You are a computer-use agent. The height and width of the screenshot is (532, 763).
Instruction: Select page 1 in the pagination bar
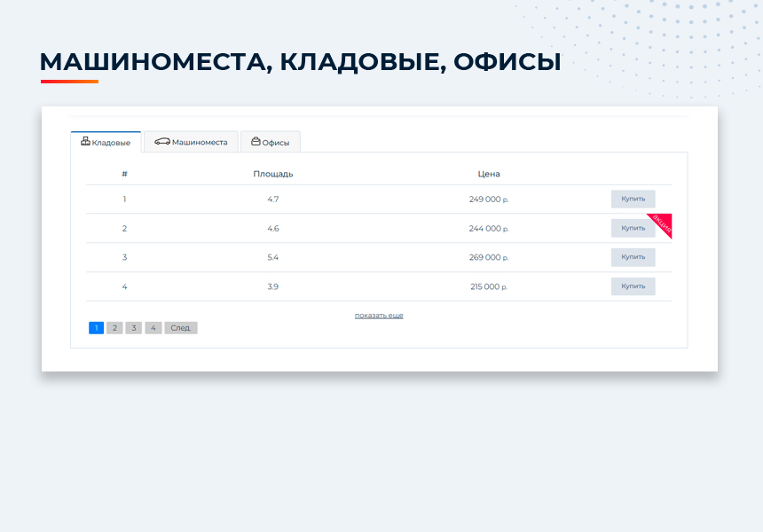click(x=96, y=327)
